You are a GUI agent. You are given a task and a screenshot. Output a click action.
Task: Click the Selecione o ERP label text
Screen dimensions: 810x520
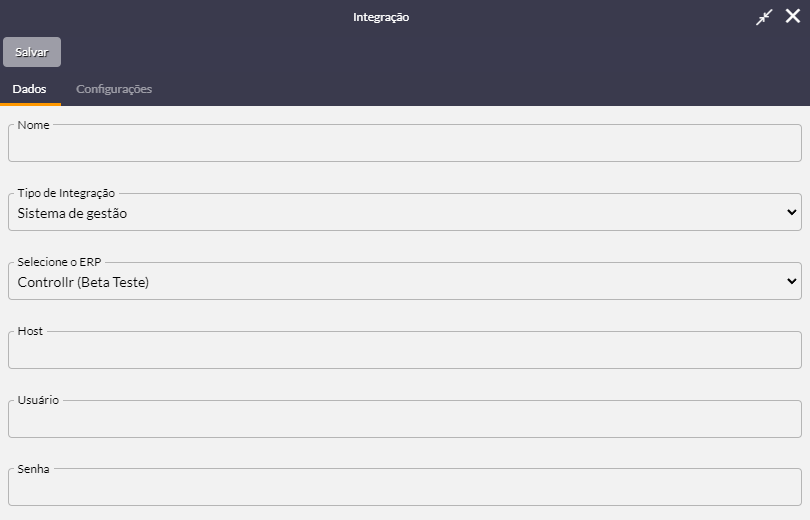(59, 262)
